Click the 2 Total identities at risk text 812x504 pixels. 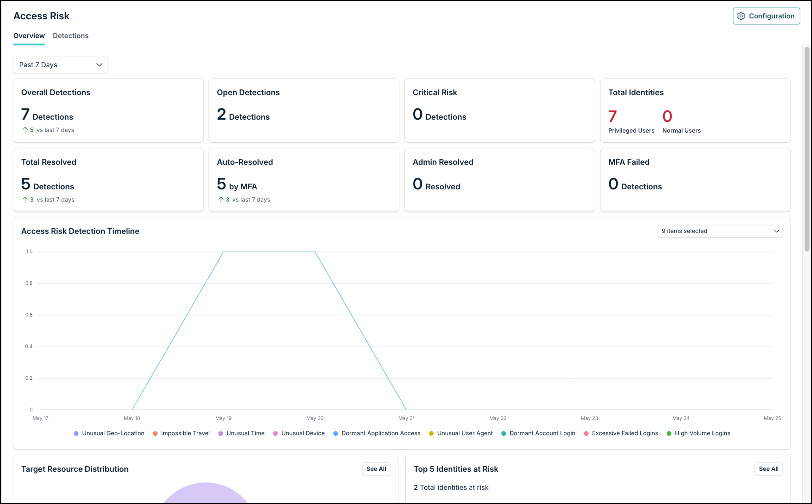click(451, 487)
